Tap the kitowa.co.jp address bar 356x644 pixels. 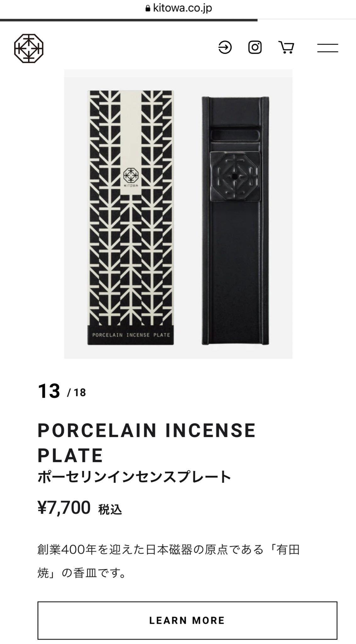[178, 8]
